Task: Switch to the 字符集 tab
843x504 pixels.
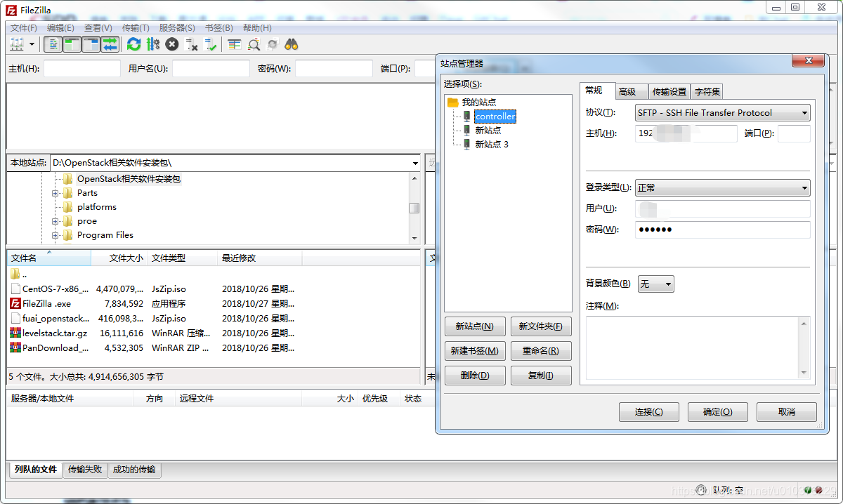Action: pyautogui.click(x=707, y=92)
